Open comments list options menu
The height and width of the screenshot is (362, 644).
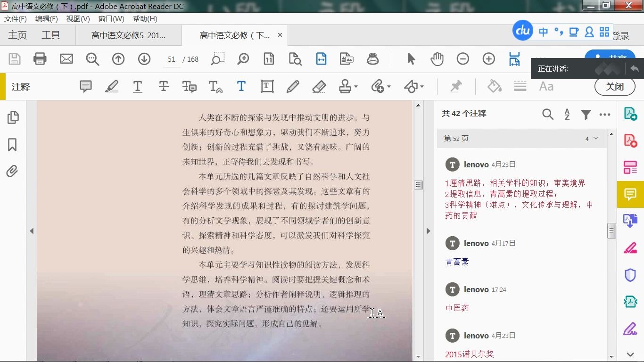(605, 115)
